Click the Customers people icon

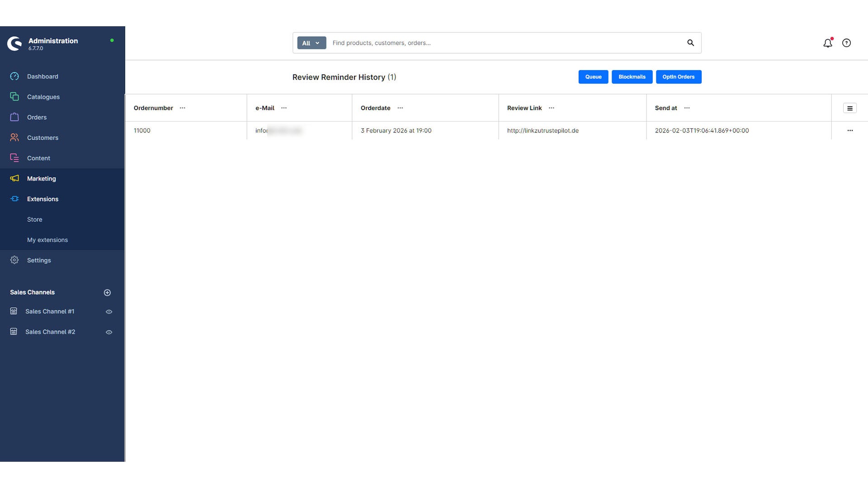(x=14, y=137)
